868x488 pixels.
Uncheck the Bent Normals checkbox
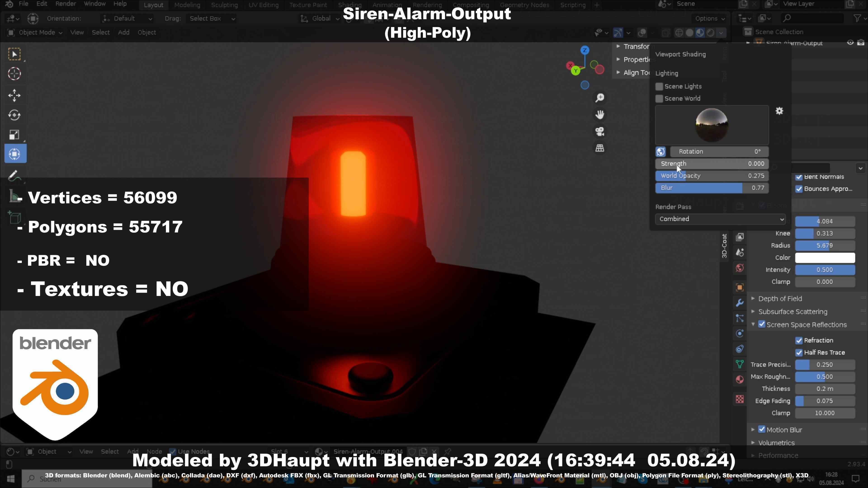pyautogui.click(x=799, y=177)
